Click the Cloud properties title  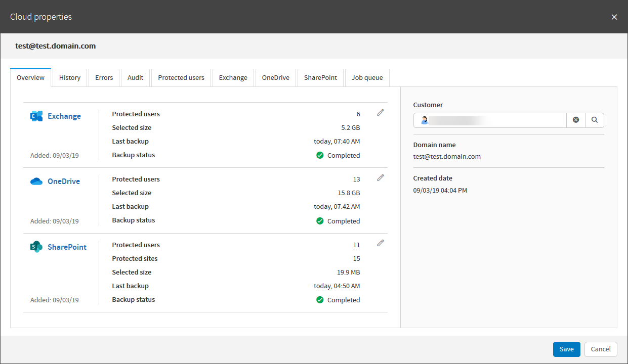pyautogui.click(x=41, y=17)
